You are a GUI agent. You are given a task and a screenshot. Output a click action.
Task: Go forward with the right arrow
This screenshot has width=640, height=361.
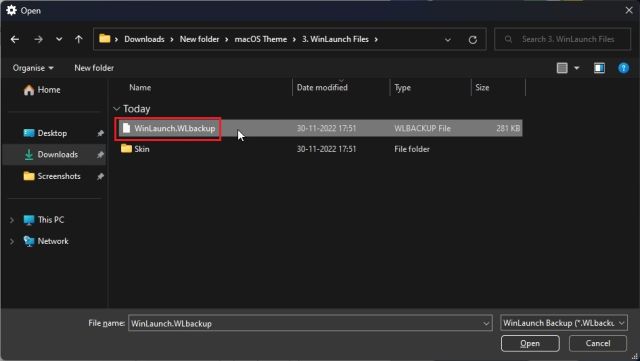pos(38,39)
